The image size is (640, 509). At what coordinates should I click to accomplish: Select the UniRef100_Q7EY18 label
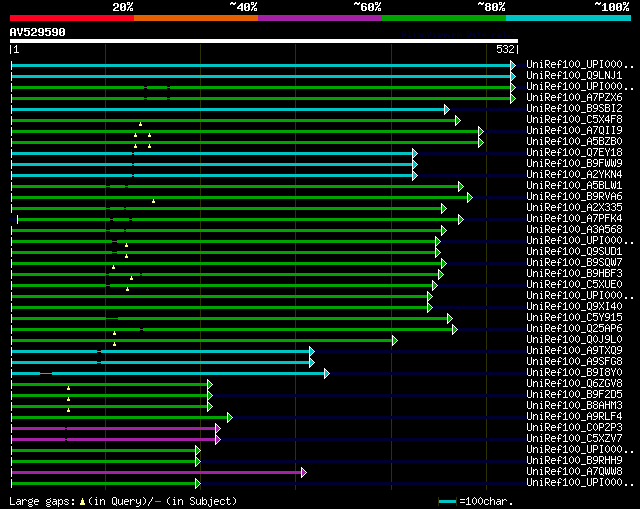pyautogui.click(x=574, y=153)
